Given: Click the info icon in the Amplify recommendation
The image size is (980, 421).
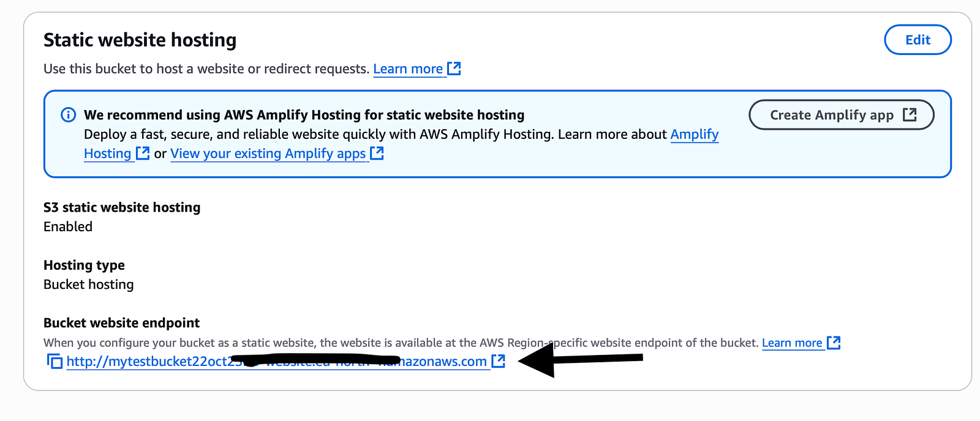Looking at the screenshot, I should pos(69,115).
